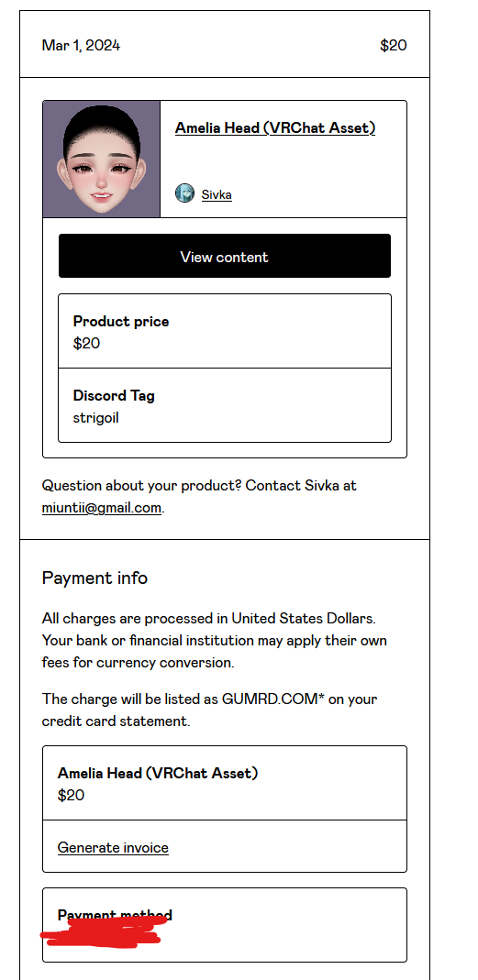Click the Payment info heading
This screenshot has height=980, width=478.
(94, 578)
